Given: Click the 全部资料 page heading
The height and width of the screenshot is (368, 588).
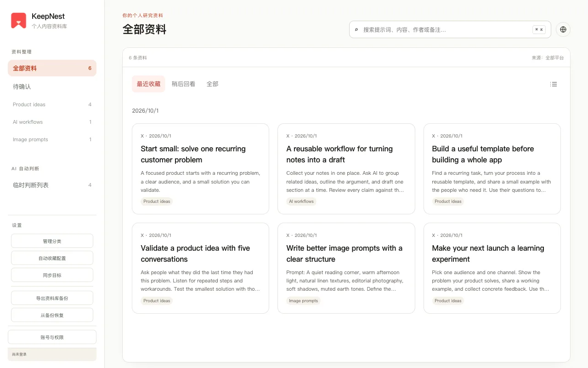Looking at the screenshot, I should (144, 29).
